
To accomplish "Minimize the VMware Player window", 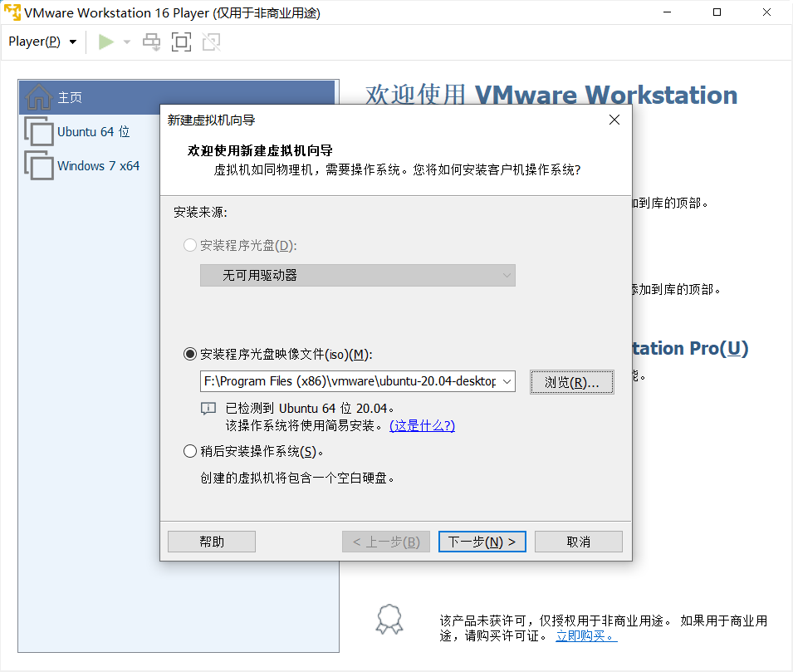I will [x=667, y=12].
